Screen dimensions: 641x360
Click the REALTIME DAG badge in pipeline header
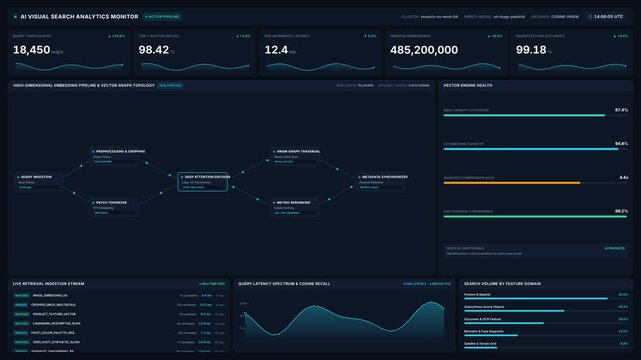tap(170, 85)
